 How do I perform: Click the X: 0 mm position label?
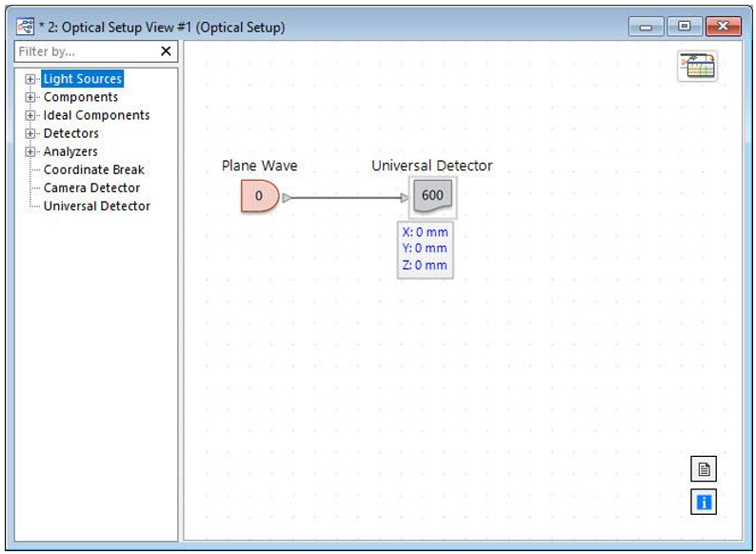pos(425,232)
